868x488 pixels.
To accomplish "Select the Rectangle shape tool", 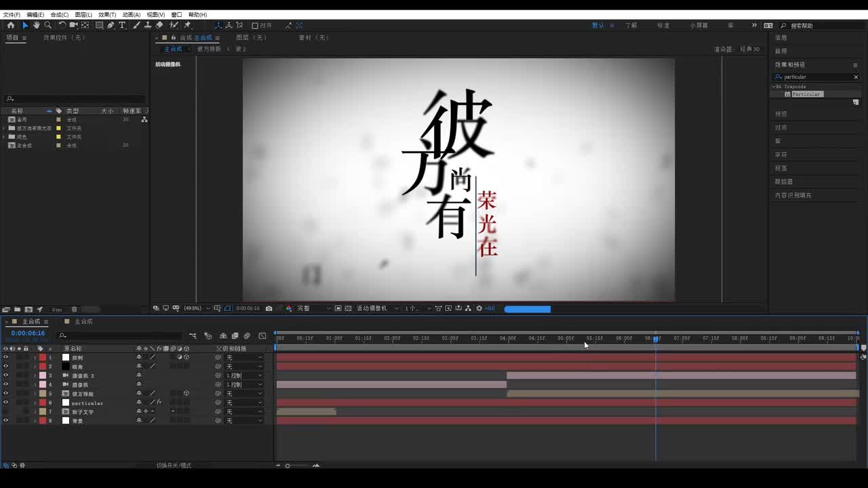I will [x=100, y=25].
